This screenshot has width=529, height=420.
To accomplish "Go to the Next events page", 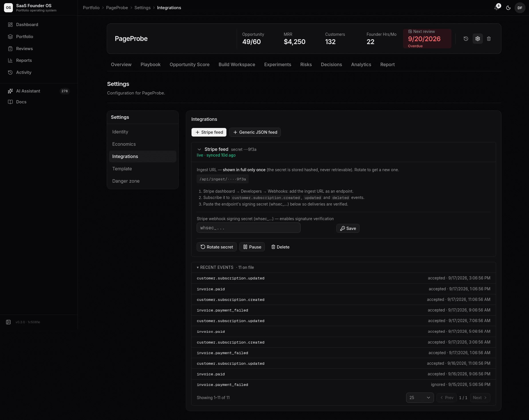I will coord(480,398).
